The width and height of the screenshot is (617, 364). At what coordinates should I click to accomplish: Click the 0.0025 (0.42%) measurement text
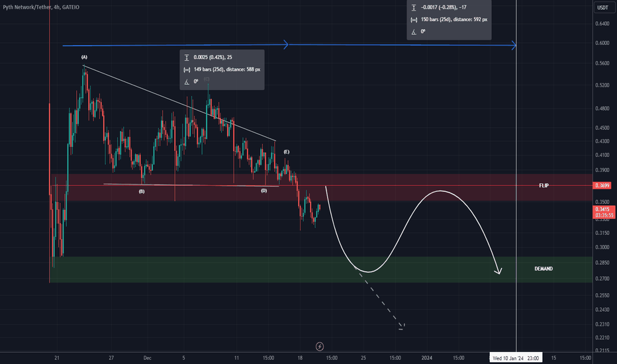pyautogui.click(x=213, y=58)
